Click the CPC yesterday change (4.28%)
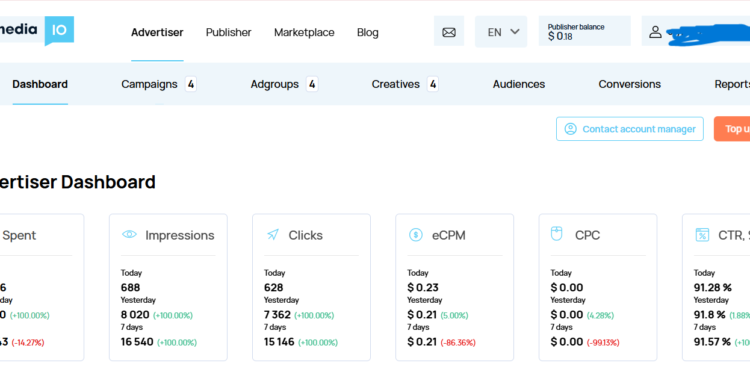This screenshot has height=375, width=750. (x=600, y=316)
